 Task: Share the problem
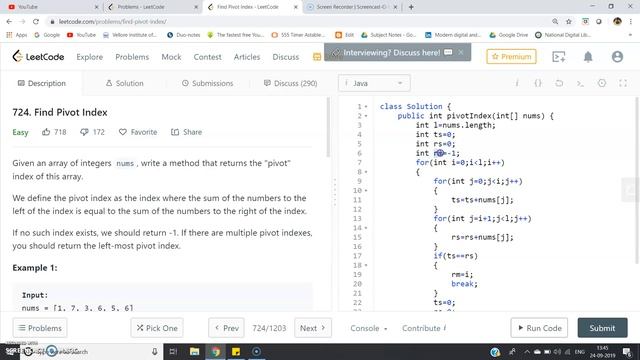187,132
